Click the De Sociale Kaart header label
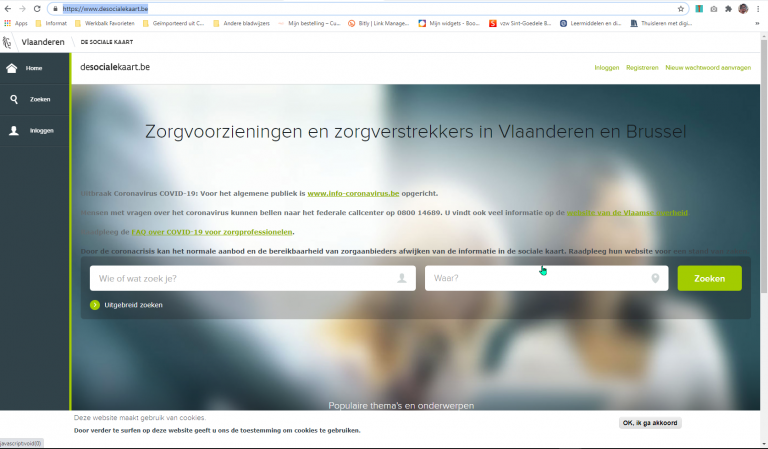The width and height of the screenshot is (768, 449). pyautogui.click(x=107, y=42)
